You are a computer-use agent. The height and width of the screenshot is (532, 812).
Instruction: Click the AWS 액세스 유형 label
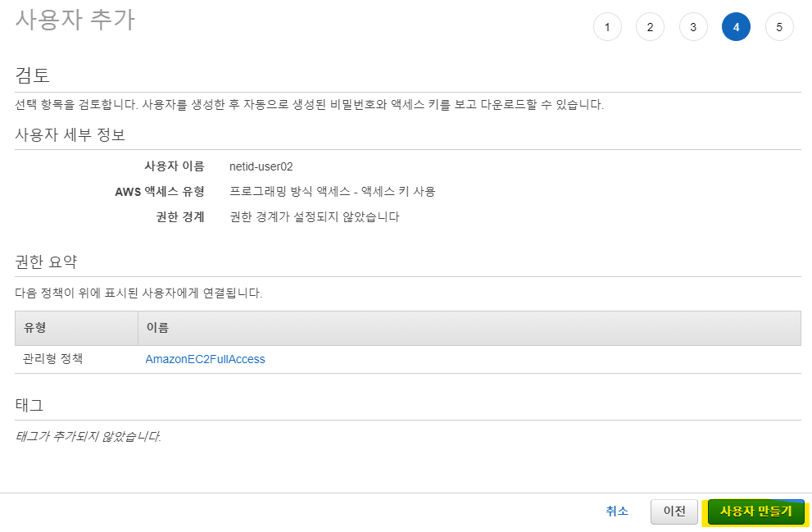click(160, 192)
